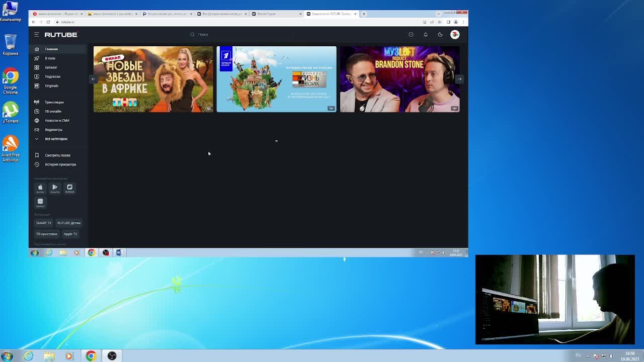Viewport: 644px width, 362px height.
Task: Open Трансляции in the sidebar
Action: click(x=57, y=102)
